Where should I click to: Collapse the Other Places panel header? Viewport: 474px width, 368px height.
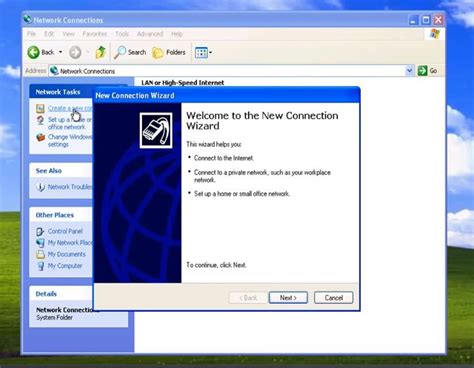click(x=61, y=215)
